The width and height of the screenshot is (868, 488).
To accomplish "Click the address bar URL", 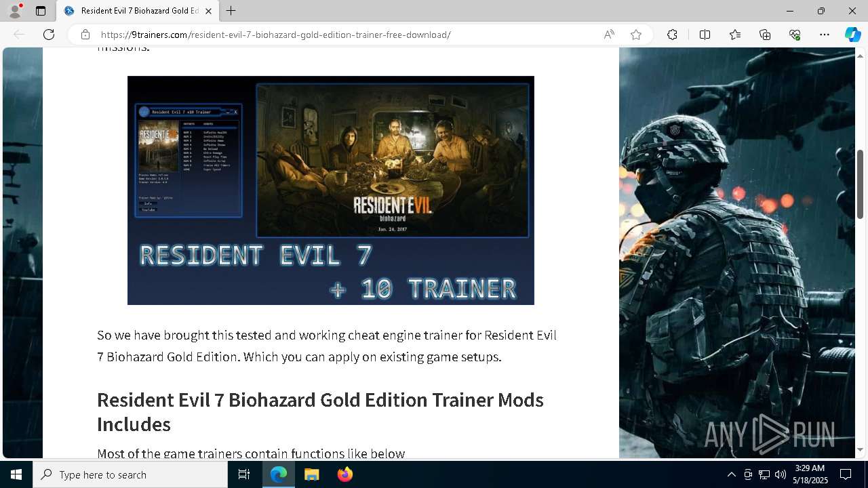I will [x=275, y=35].
